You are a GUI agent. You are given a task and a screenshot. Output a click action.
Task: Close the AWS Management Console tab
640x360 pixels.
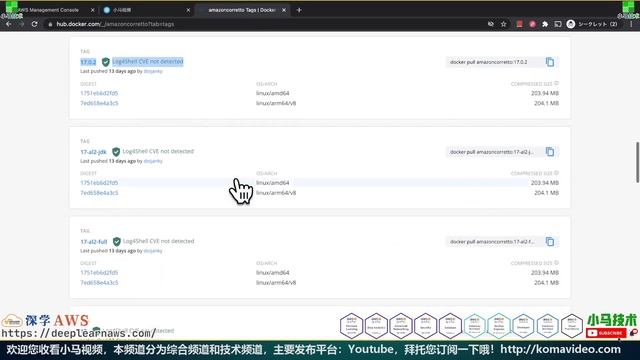[x=93, y=10]
